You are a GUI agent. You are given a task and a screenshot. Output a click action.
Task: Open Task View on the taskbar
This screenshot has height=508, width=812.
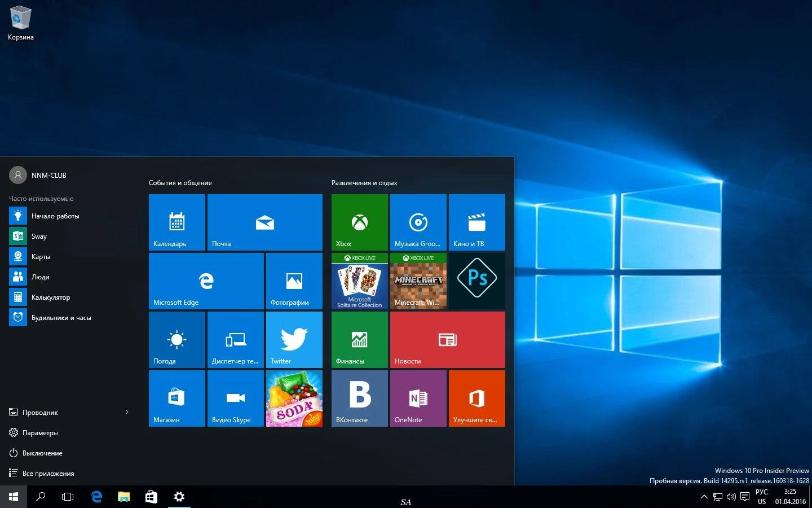pos(68,497)
